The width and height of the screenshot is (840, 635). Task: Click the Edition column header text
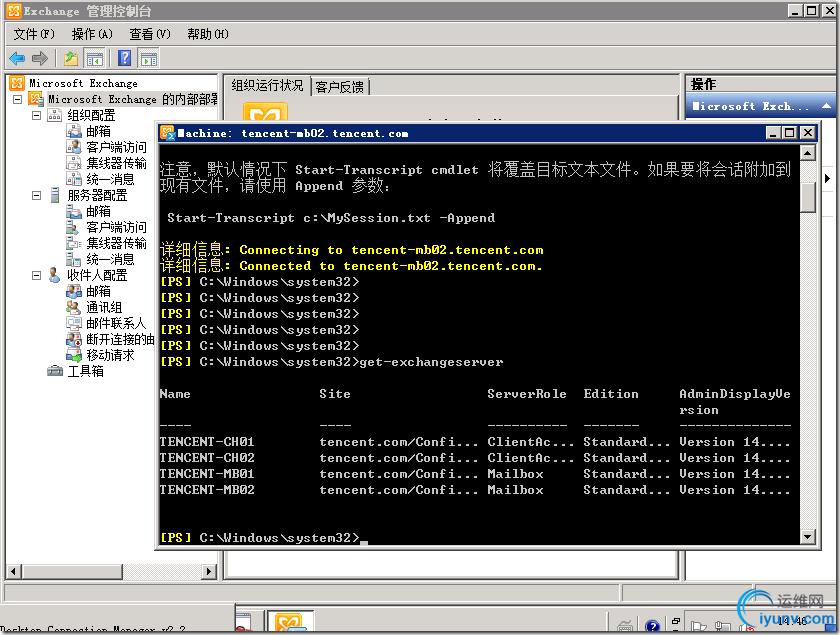pyautogui.click(x=611, y=394)
